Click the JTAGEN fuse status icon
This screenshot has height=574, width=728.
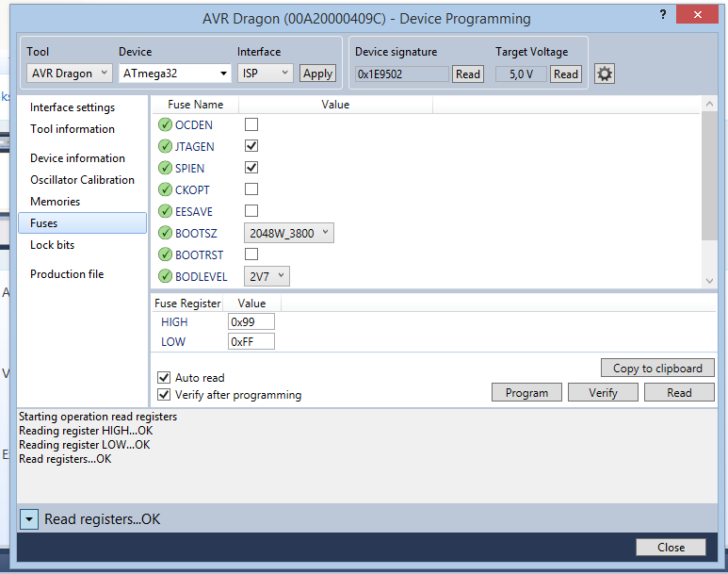point(165,146)
